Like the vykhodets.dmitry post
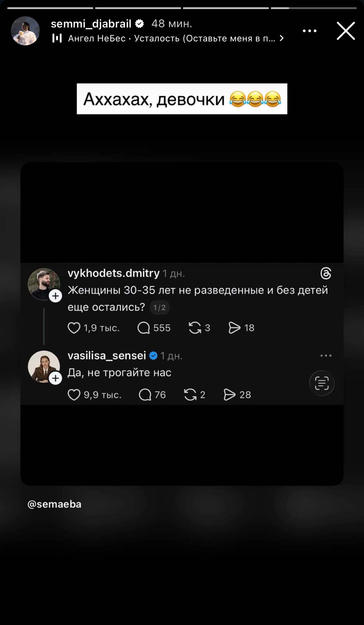The width and height of the screenshot is (364, 625). 74,328
